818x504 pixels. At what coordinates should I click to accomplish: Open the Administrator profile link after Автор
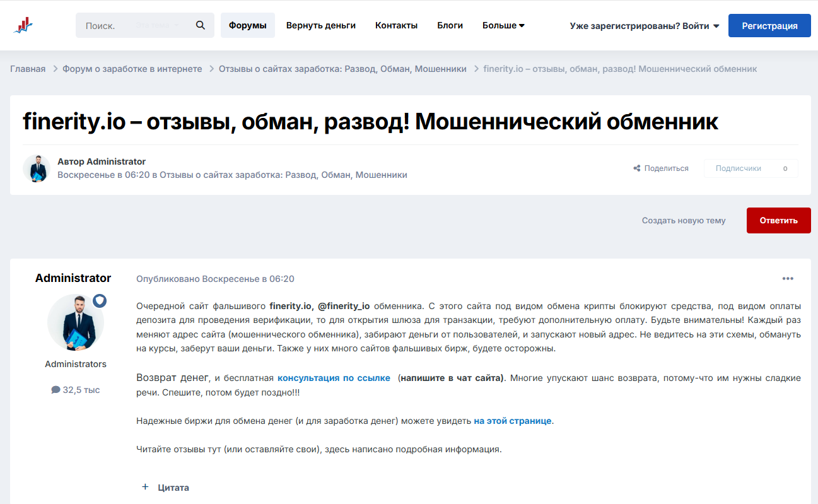116,161
